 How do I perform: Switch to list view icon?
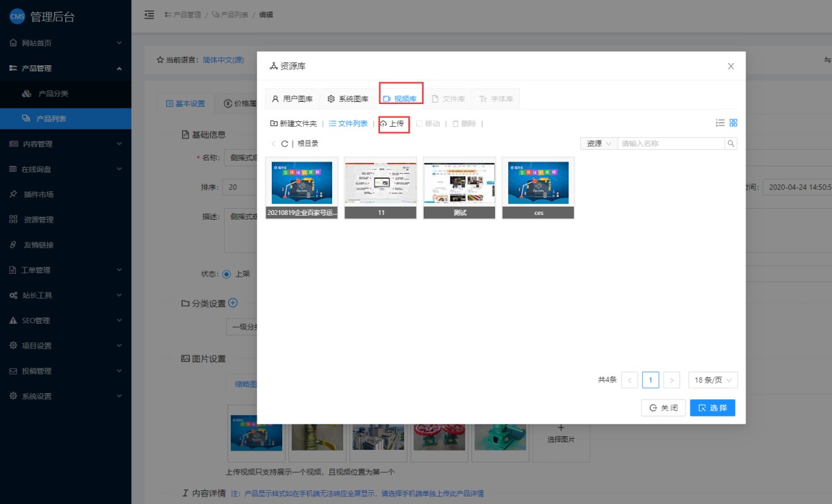pyautogui.click(x=720, y=123)
